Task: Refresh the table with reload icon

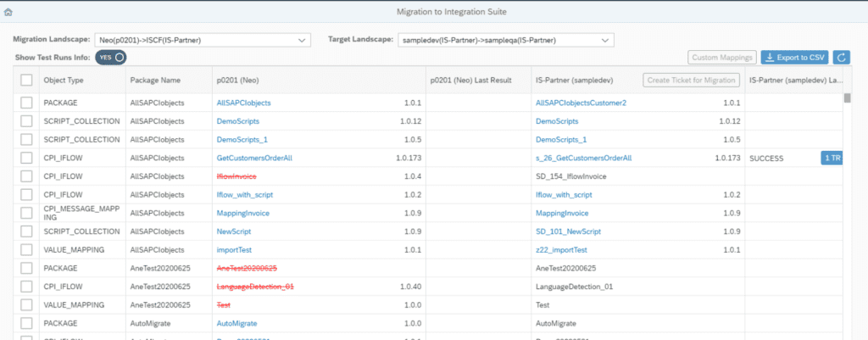Action: (842, 57)
